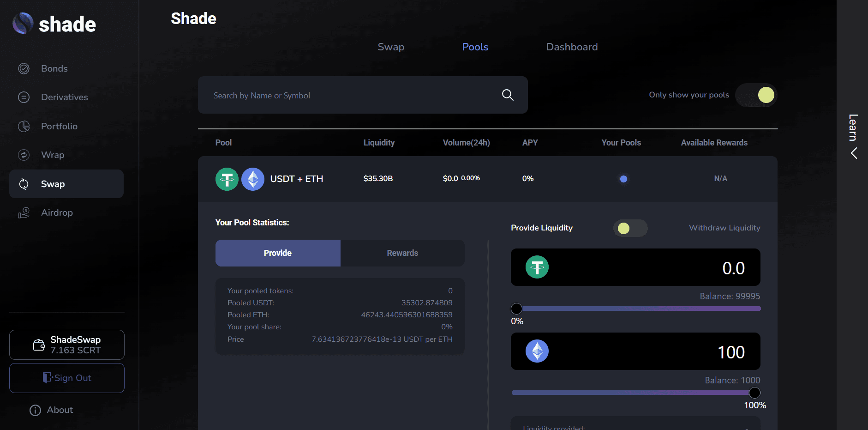Image resolution: width=868 pixels, height=430 pixels.
Task: Click Your Pools column header
Action: (x=621, y=143)
